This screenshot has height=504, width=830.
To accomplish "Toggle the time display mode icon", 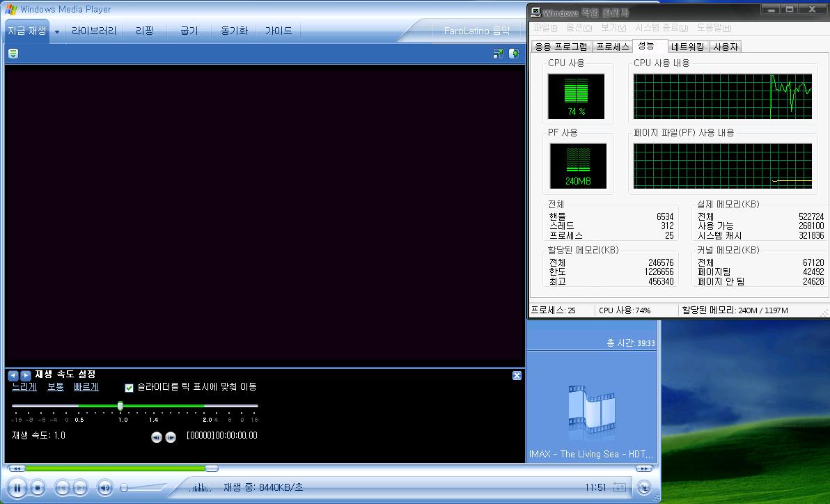I will (619, 487).
